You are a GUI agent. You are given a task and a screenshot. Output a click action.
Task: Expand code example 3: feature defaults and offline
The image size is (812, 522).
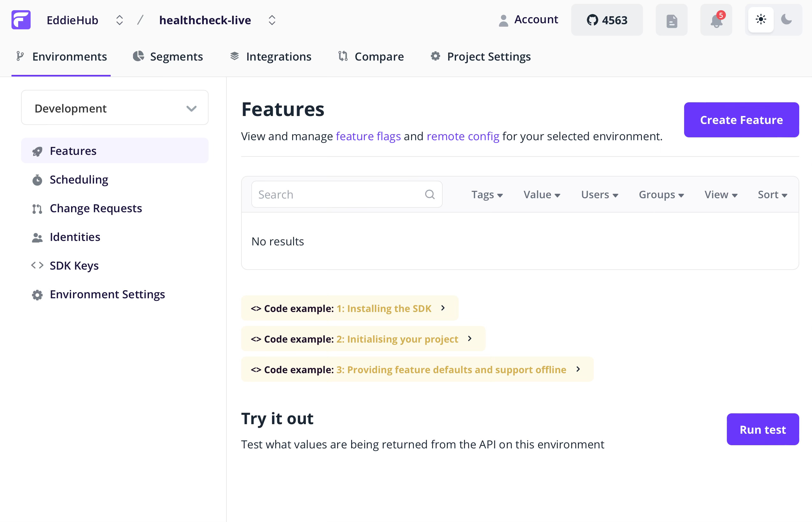click(417, 369)
